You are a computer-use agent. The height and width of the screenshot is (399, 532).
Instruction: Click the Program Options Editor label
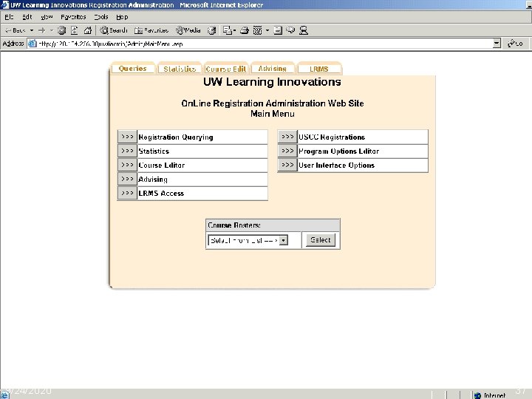[338, 151]
